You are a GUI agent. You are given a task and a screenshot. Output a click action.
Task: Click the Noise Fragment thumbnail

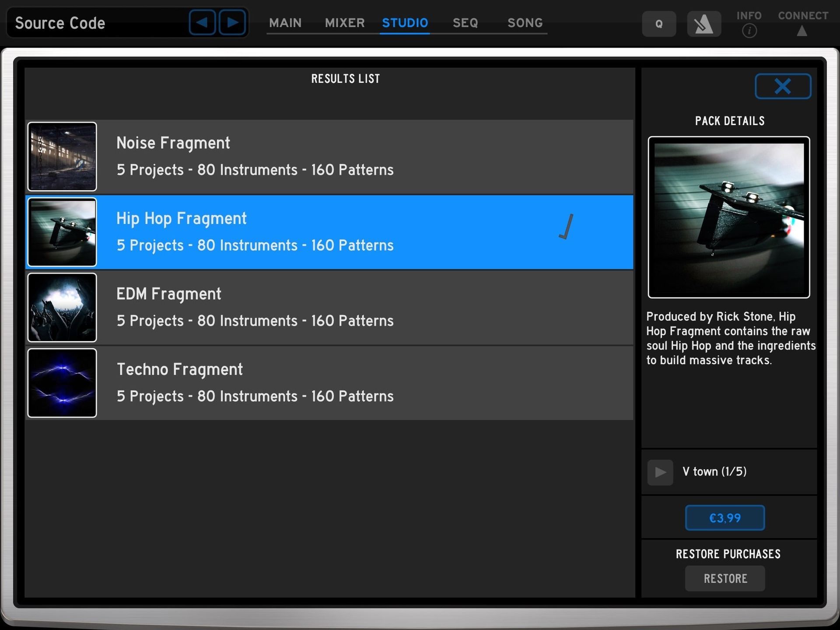(x=62, y=157)
